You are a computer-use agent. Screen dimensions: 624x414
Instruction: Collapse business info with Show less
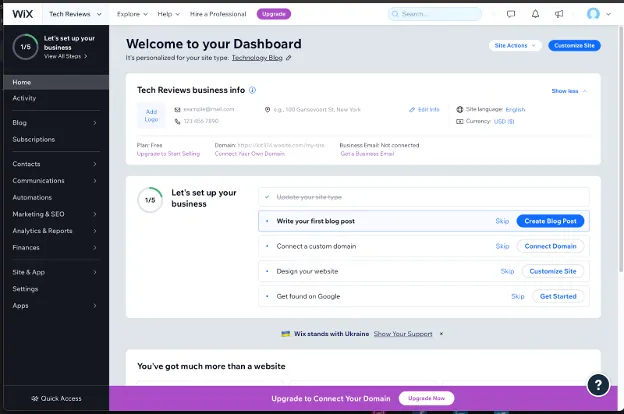coord(569,91)
